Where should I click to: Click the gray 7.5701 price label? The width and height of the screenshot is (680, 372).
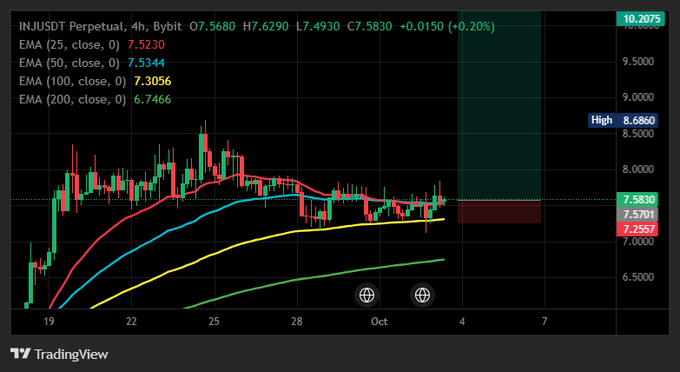(638, 214)
